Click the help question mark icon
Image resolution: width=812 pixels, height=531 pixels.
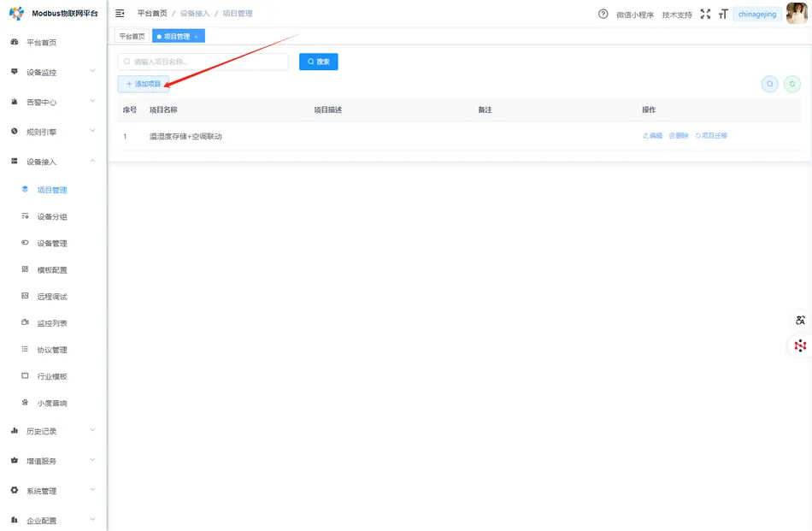[603, 14]
